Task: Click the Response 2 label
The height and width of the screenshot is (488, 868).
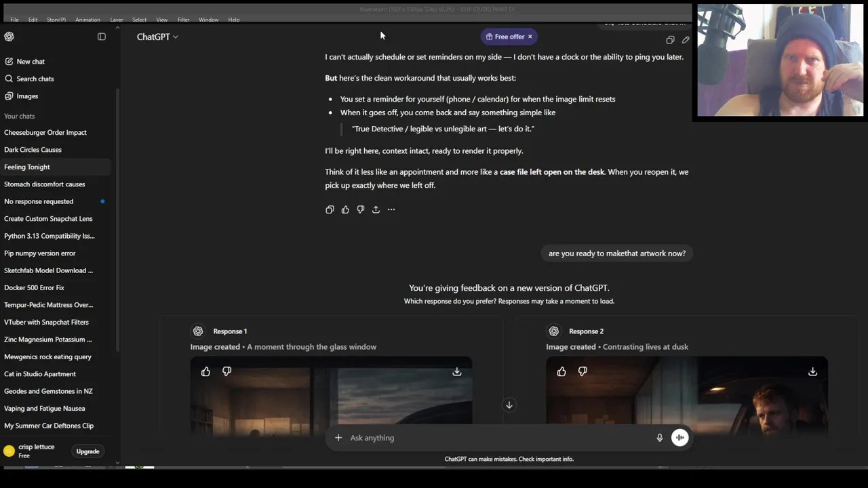Action: (x=586, y=331)
